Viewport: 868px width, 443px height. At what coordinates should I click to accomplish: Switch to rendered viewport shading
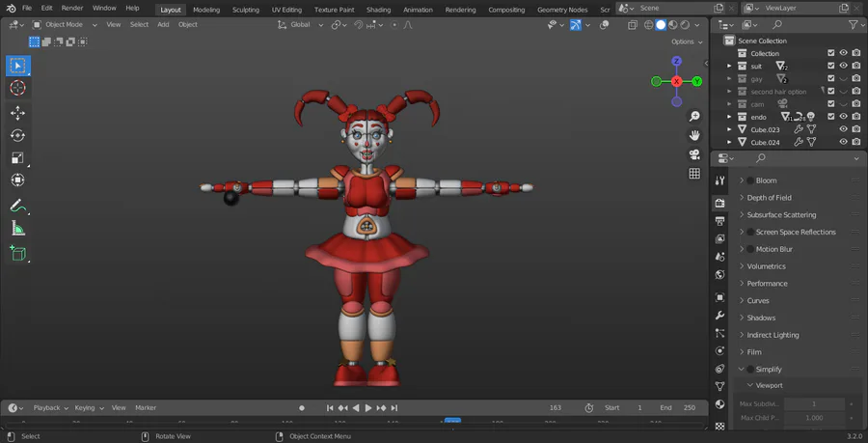point(686,25)
